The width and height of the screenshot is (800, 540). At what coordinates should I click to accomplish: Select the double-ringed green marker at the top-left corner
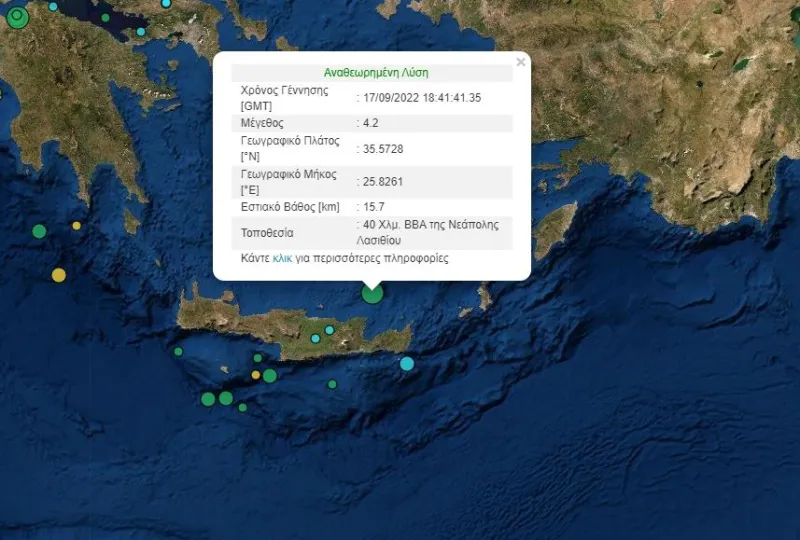click(18, 17)
